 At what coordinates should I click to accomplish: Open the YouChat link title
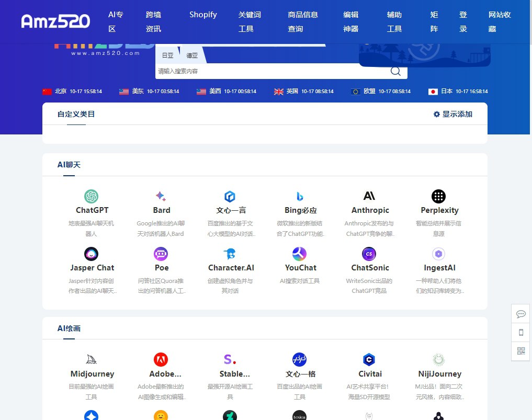(x=301, y=268)
